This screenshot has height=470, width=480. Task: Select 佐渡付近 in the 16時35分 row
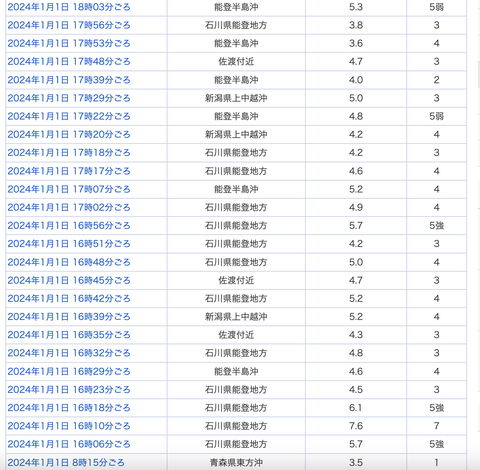coord(236,335)
